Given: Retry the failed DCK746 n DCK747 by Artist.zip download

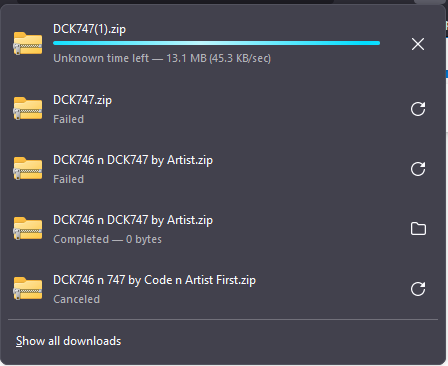Looking at the screenshot, I should [418, 169].
